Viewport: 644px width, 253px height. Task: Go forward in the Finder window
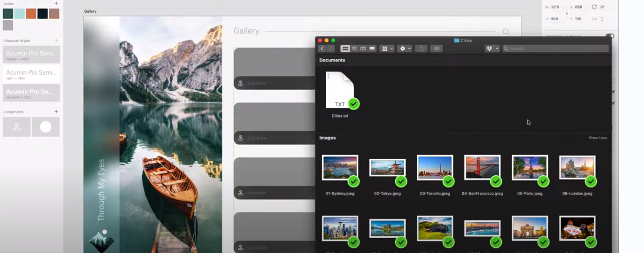(331, 49)
